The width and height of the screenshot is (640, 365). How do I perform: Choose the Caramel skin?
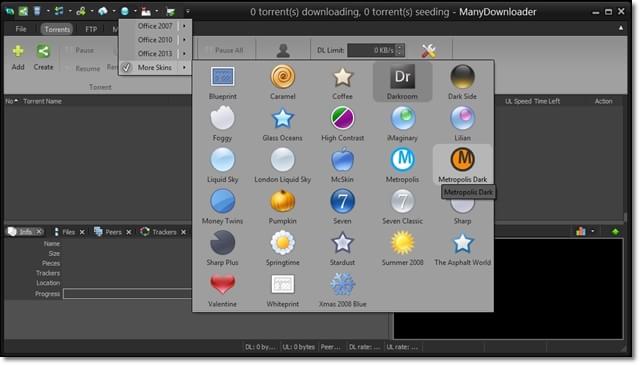[282, 76]
